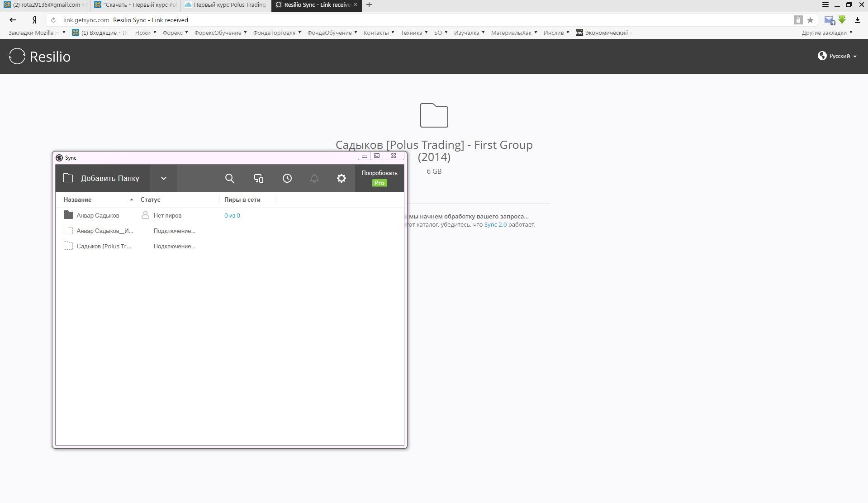Maximize the Sync window
Screen dimensions: 868x503
377,156
